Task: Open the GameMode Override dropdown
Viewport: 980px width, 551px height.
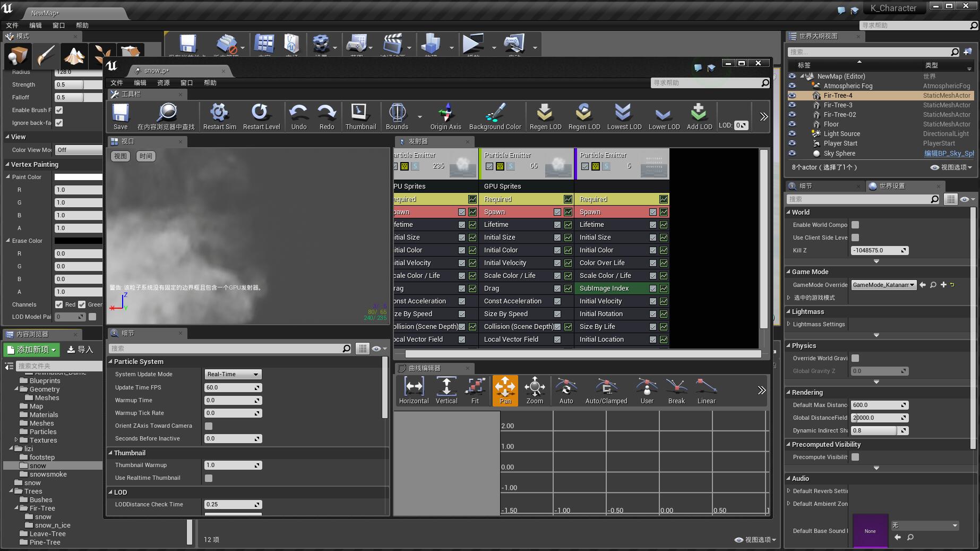Action: (883, 285)
